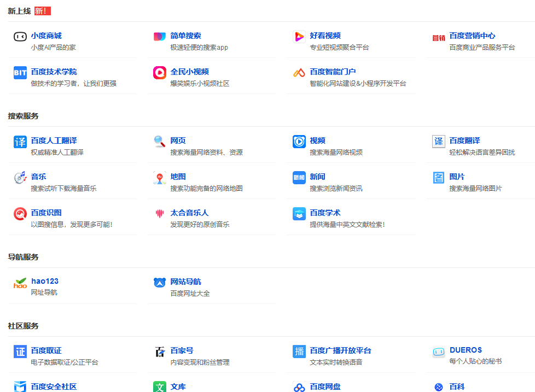
Task: Click the 网站导航 blue bear icon
Action: (159, 283)
